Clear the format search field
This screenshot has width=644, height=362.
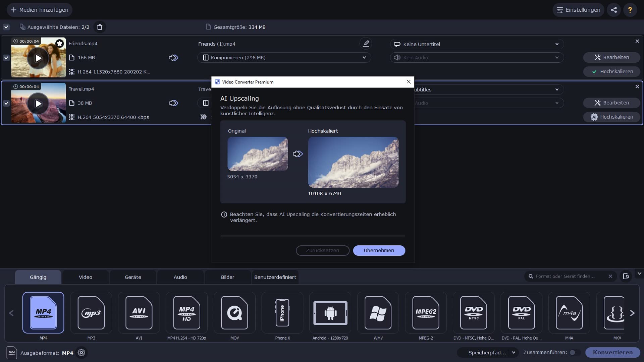tap(610, 276)
